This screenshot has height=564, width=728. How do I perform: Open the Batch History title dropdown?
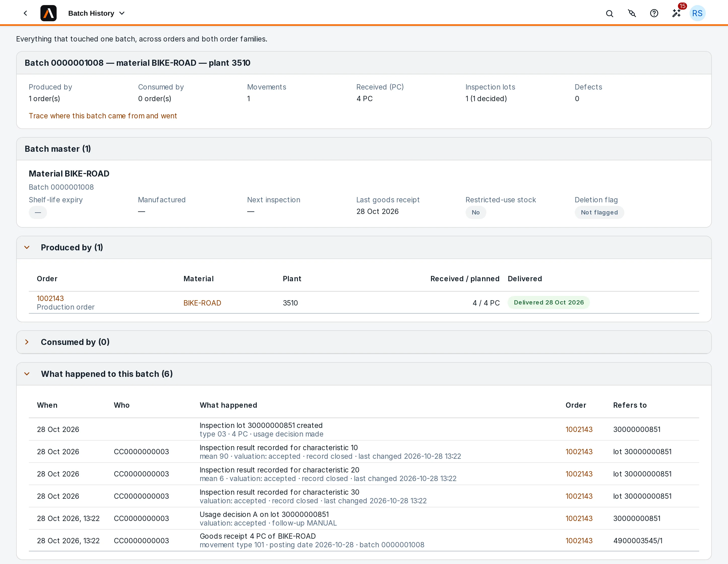click(x=96, y=13)
